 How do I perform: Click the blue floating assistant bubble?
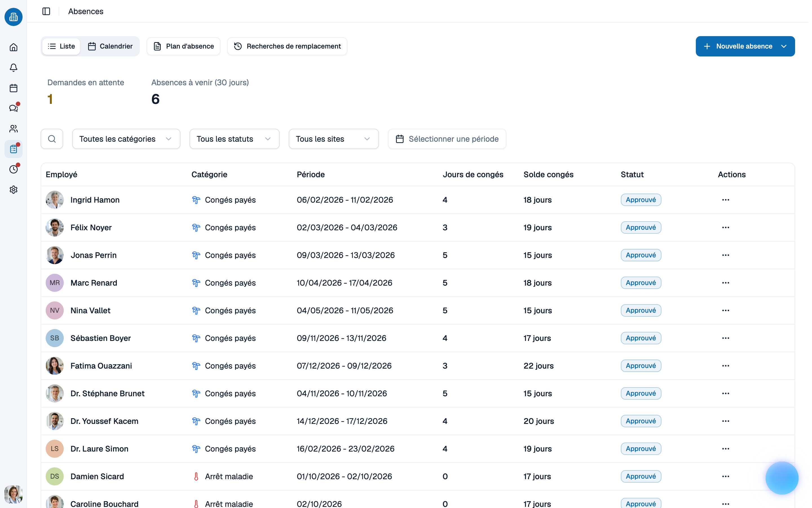click(782, 478)
